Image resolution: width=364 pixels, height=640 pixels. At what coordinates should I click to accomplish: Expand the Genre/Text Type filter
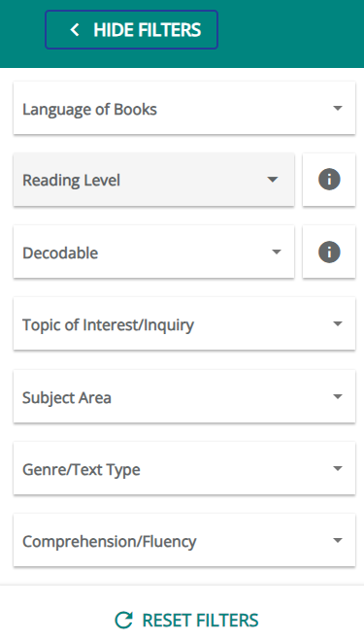point(184,468)
